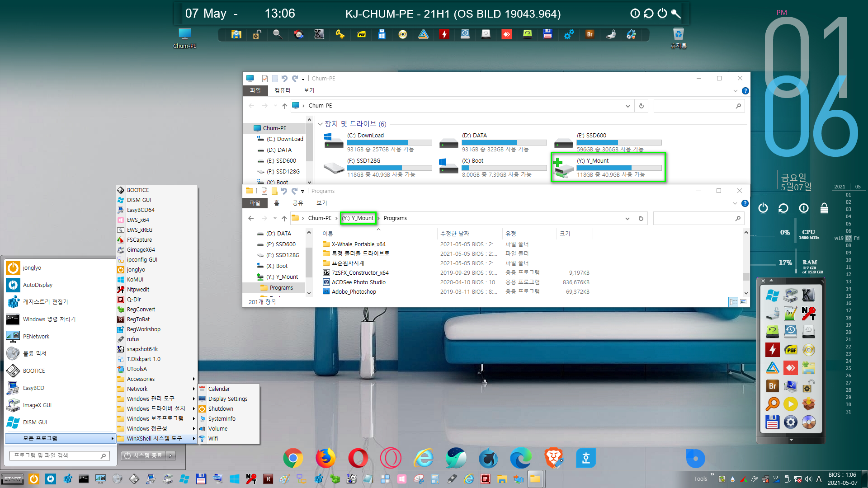Expand Windows 관리 도구 submenu
The image size is (868, 488).
point(157,399)
